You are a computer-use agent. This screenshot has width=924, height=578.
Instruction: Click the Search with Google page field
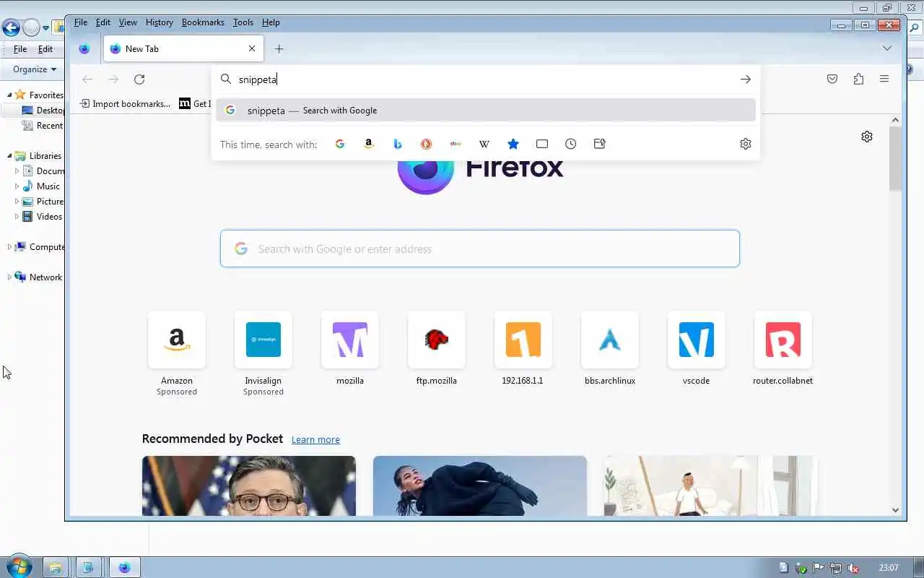click(x=480, y=249)
